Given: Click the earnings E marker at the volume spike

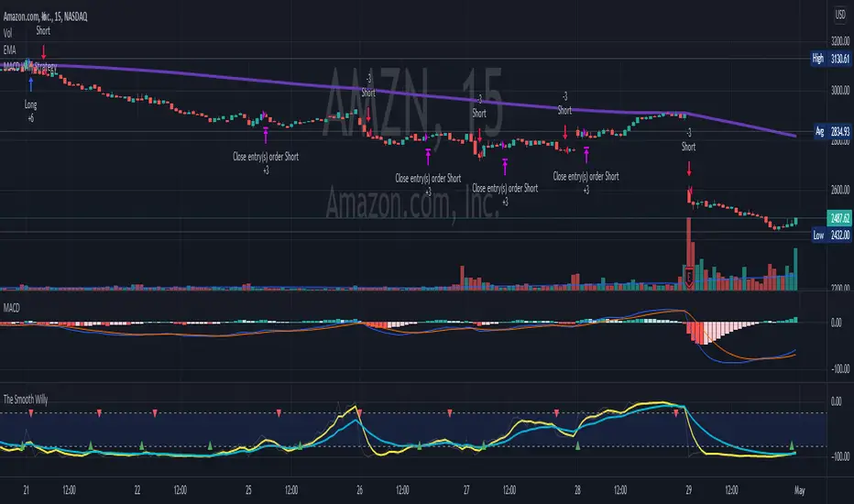Looking at the screenshot, I should point(689,278).
